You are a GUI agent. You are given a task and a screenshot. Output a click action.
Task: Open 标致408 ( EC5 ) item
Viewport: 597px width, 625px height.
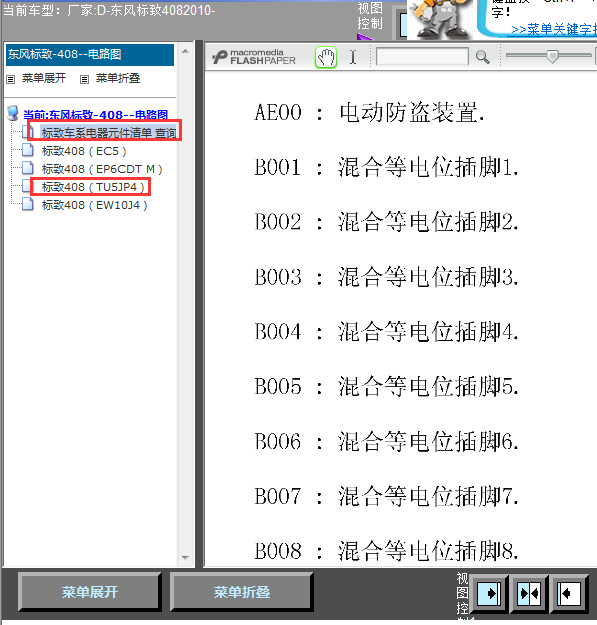click(84, 151)
